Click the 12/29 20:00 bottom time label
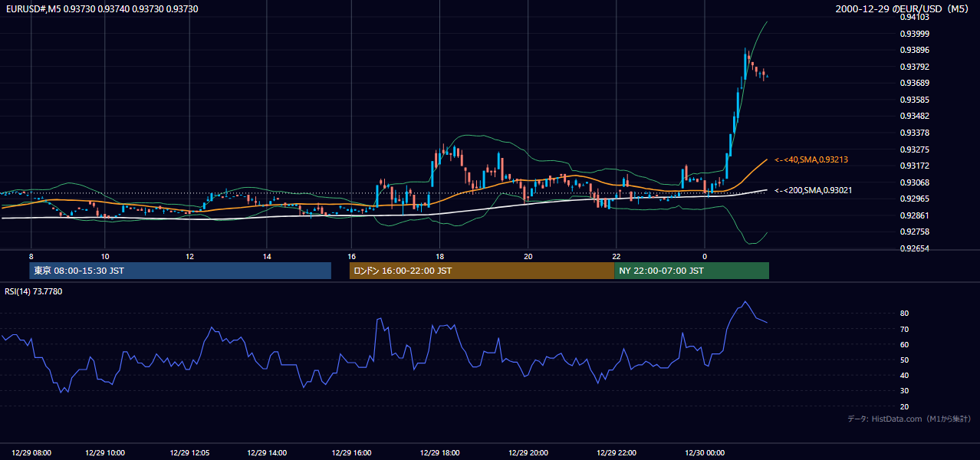Screen dimensions: 980x460 (x=528, y=453)
